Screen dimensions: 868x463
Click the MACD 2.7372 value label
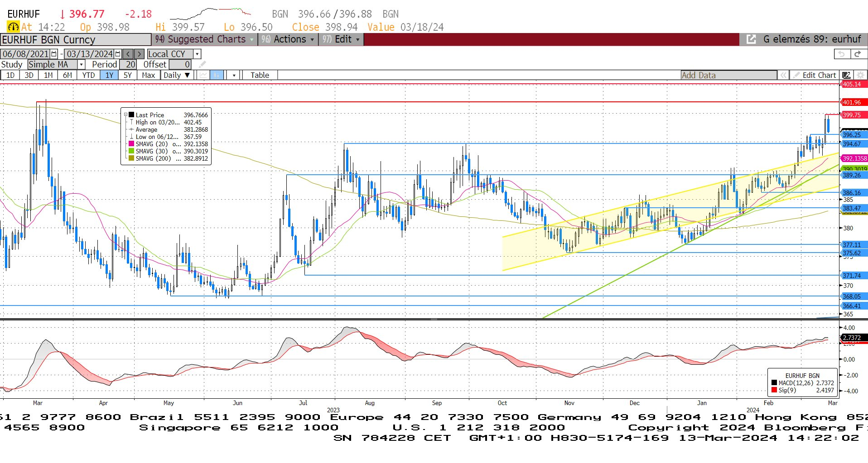pos(854,338)
